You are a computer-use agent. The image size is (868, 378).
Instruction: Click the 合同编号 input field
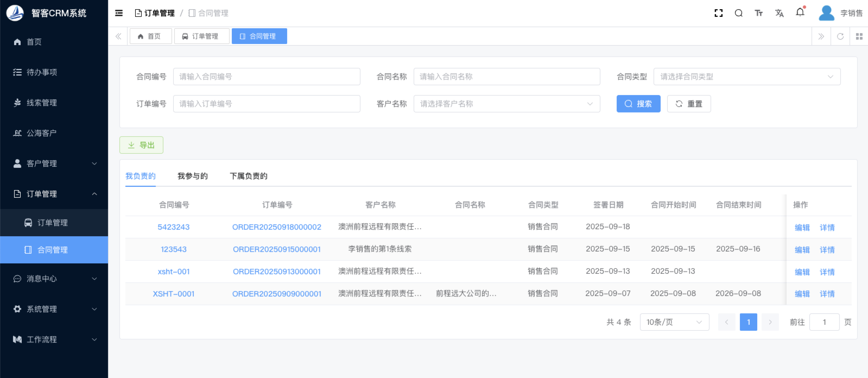coord(267,77)
